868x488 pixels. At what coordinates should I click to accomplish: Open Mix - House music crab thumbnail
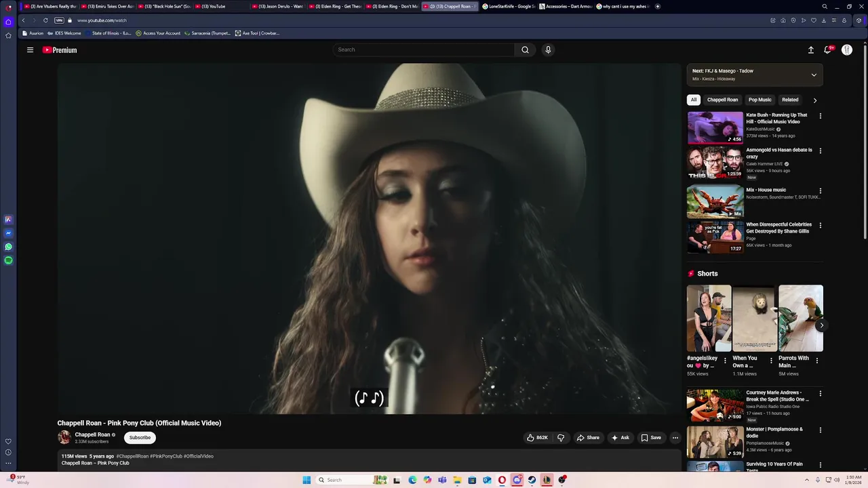click(715, 202)
